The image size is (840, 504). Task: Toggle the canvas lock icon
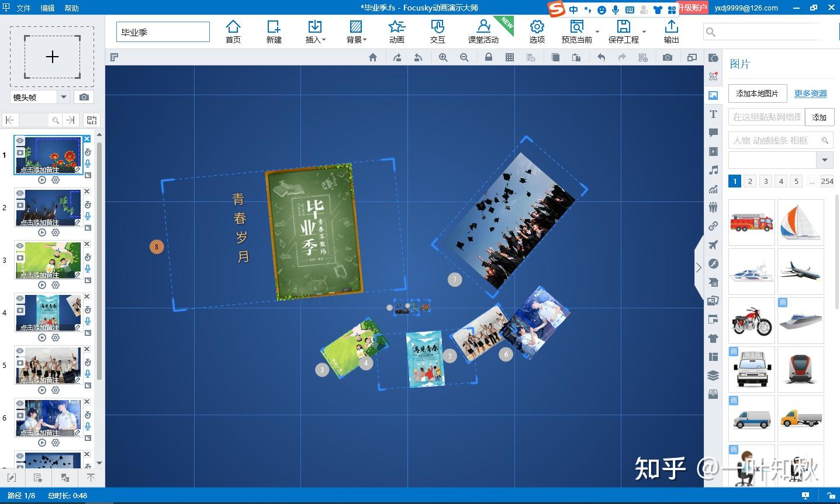(489, 57)
